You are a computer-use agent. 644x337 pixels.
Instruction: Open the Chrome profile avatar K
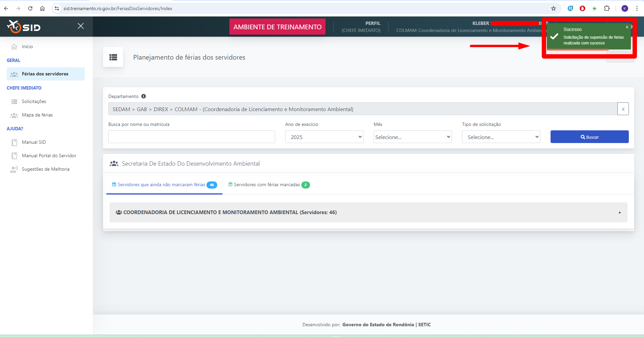[625, 8]
